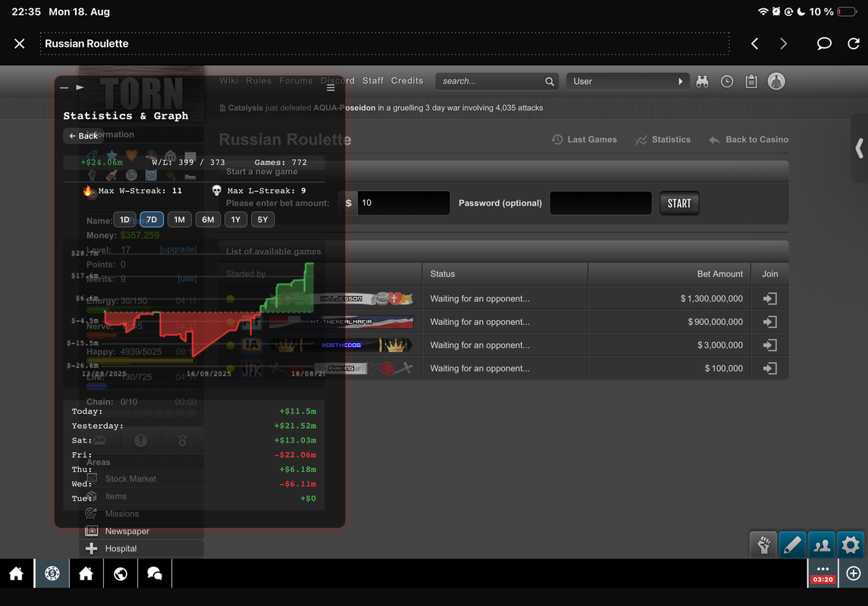Switch to the globe travel tab
Image resolution: width=868 pixels, height=606 pixels.
click(x=121, y=573)
